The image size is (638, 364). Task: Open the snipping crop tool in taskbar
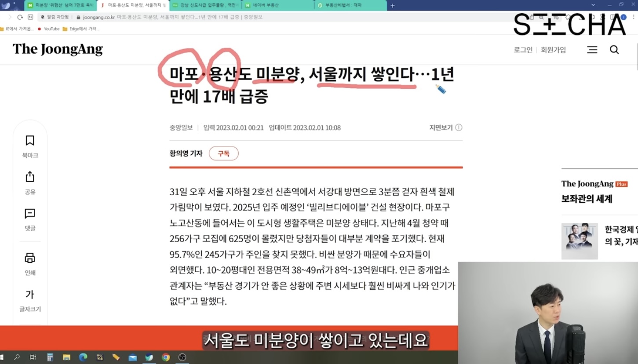[x=100, y=357]
